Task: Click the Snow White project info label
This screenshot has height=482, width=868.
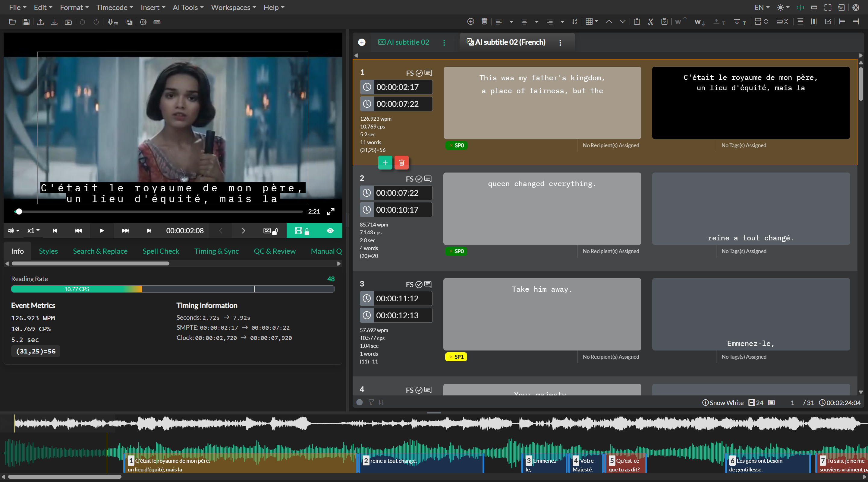Action: [723, 403]
